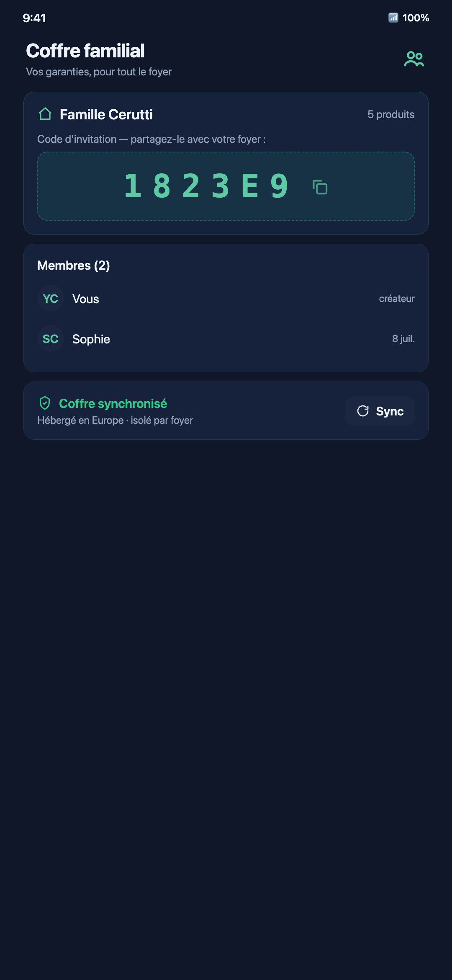Tap Sophie's 8 juil. join date

[x=403, y=339]
